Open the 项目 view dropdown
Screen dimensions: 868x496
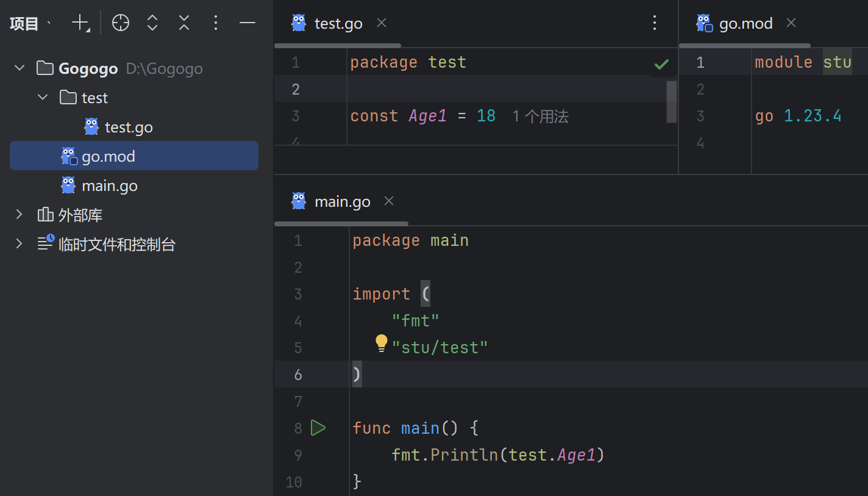coord(29,24)
